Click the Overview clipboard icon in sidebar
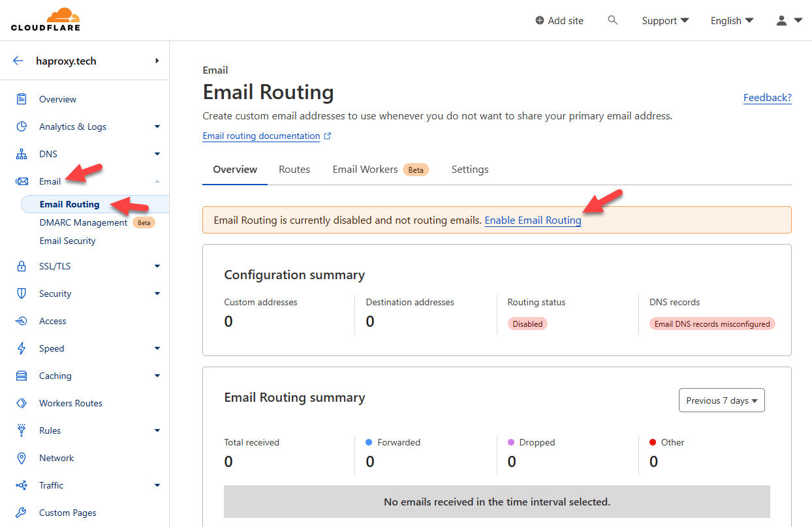812x527 pixels. click(x=22, y=99)
